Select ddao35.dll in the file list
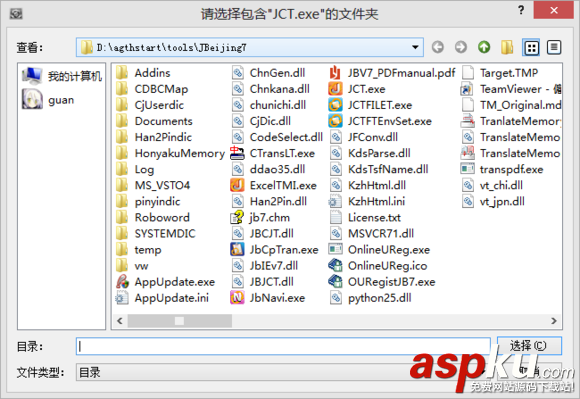 point(269,169)
